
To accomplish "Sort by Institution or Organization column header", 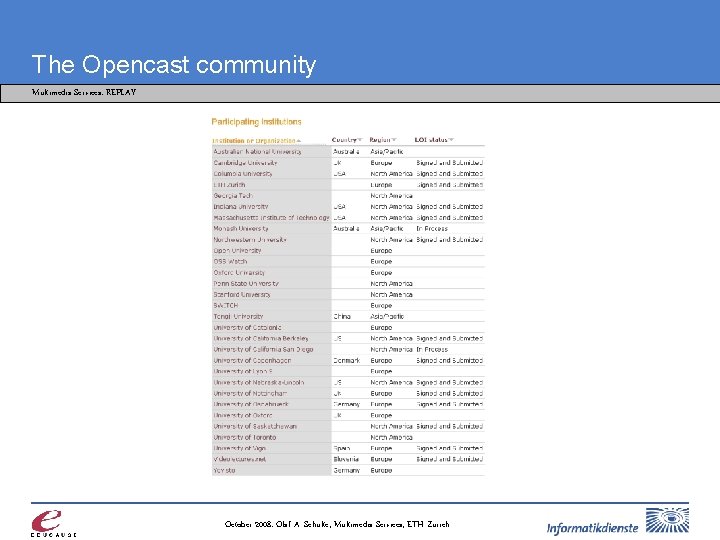I will (x=253, y=141).
